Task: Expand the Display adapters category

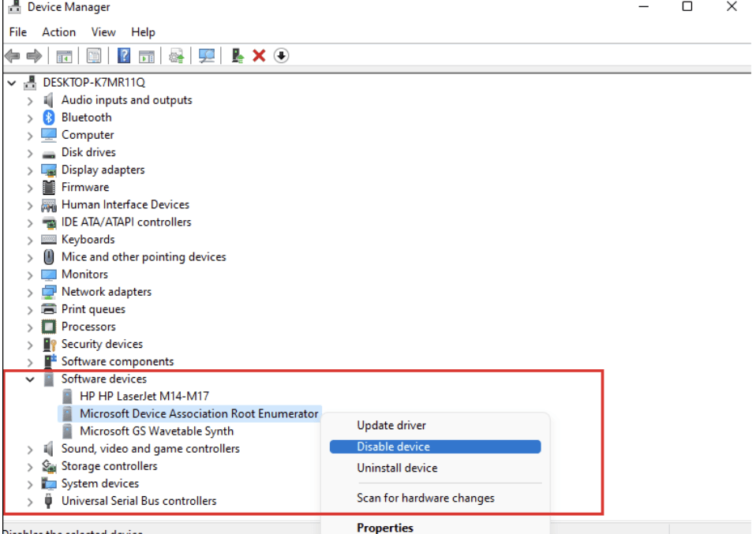Action: click(x=30, y=170)
